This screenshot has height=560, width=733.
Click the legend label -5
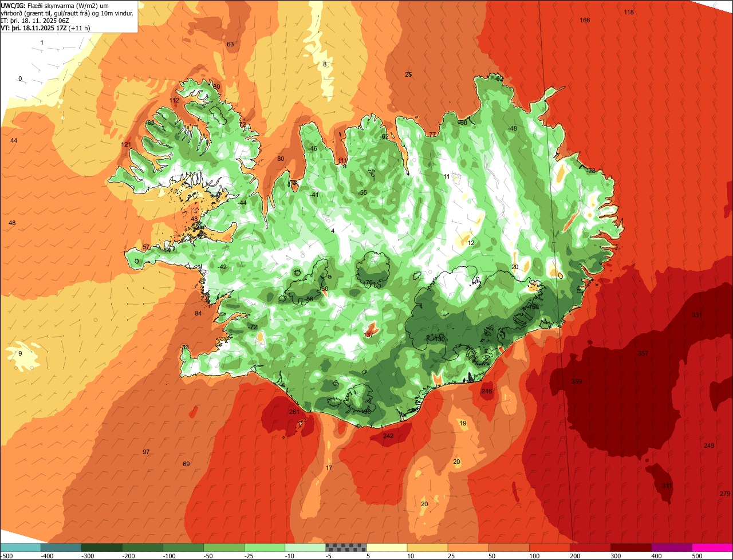(x=329, y=555)
